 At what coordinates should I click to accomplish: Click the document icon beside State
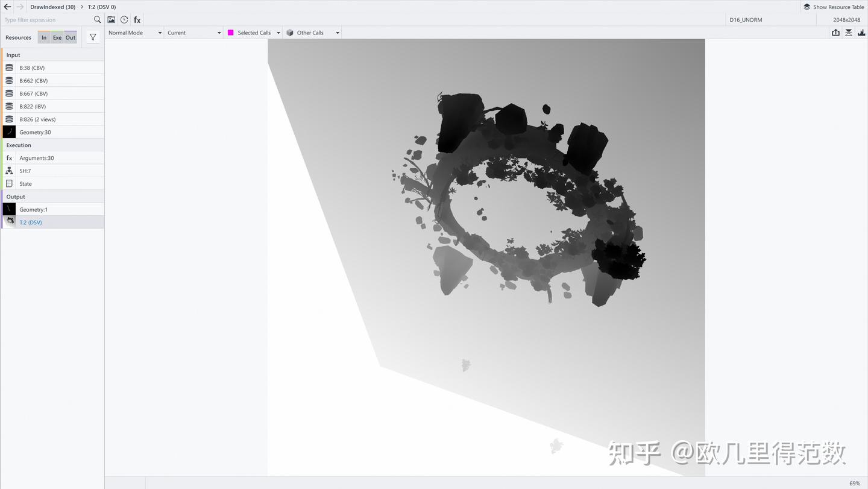click(9, 184)
